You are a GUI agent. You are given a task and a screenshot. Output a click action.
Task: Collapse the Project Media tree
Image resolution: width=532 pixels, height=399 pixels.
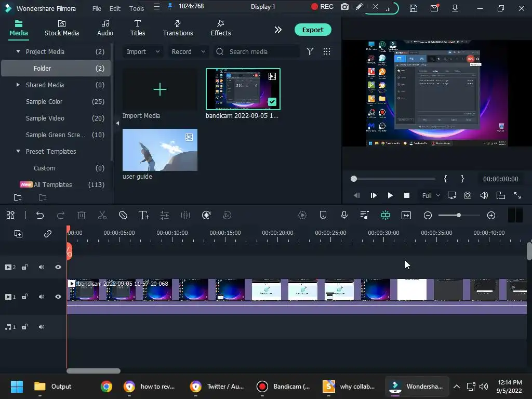pyautogui.click(x=18, y=51)
